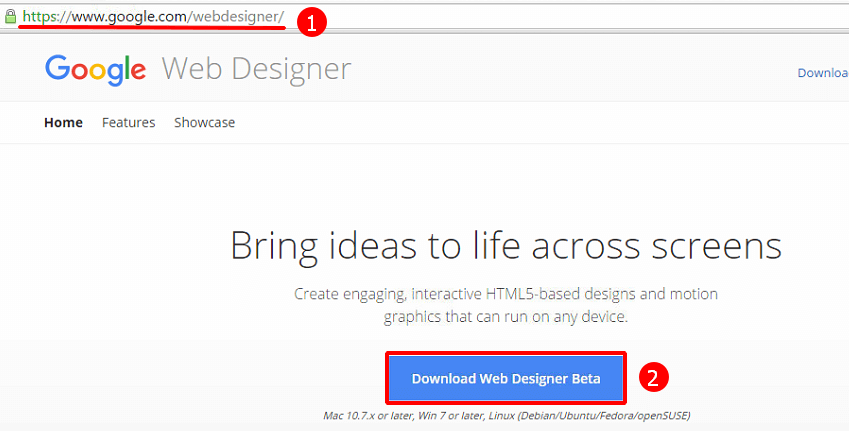Open the Home tab

[x=63, y=122]
